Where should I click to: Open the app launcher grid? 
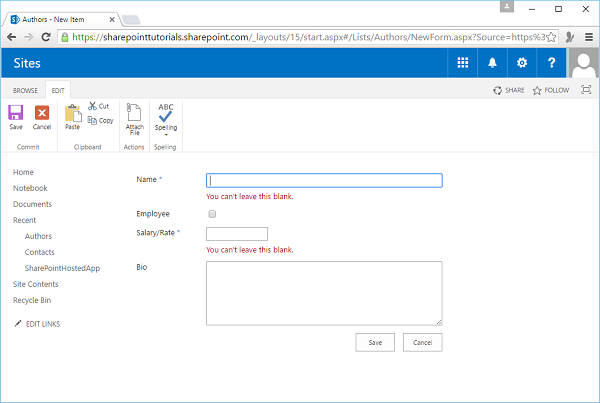pyautogui.click(x=463, y=63)
